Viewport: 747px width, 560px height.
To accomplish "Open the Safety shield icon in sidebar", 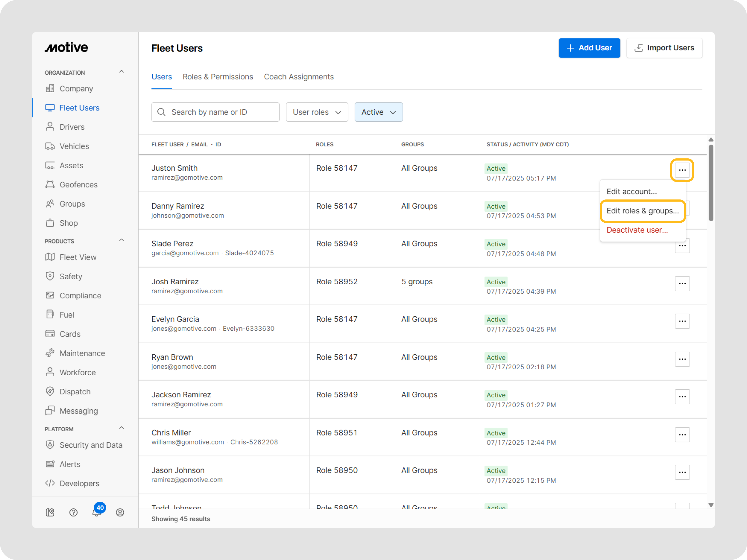I will 50,276.
